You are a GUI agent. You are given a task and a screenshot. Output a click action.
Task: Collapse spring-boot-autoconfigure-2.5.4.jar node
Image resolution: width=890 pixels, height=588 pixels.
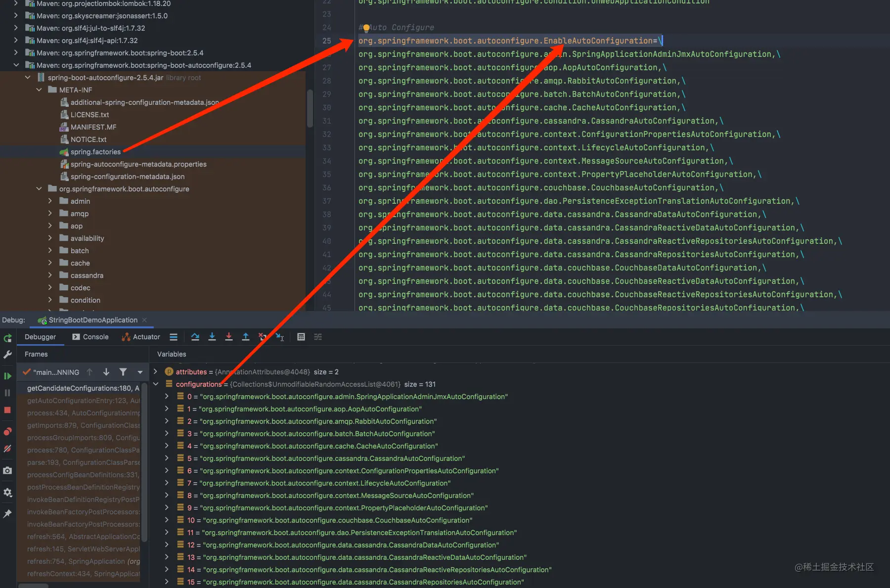pyautogui.click(x=28, y=78)
